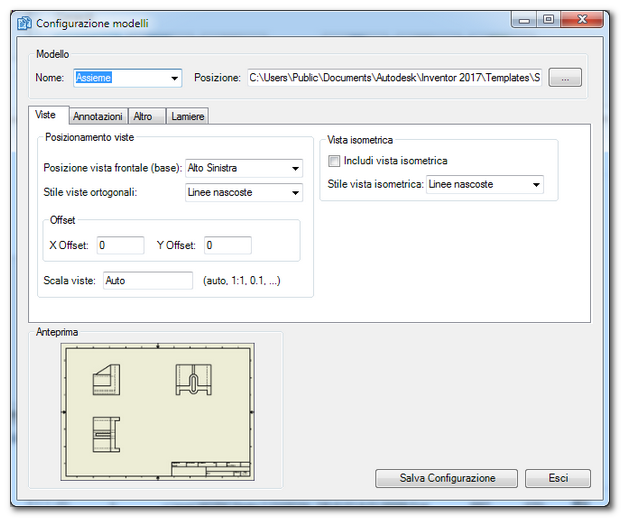Open the Stile vista isometrica dropdown
This screenshot has width=621, height=518.
pos(485,184)
